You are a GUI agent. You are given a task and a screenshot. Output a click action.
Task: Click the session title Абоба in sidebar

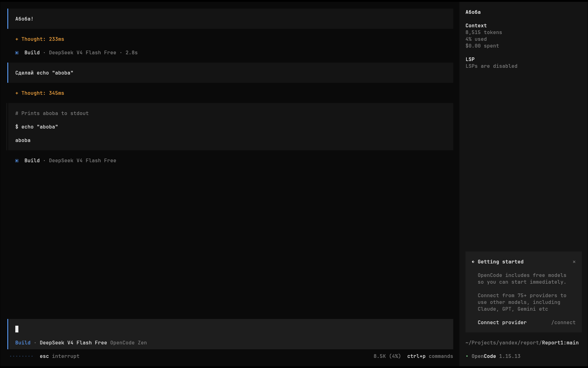point(473,12)
